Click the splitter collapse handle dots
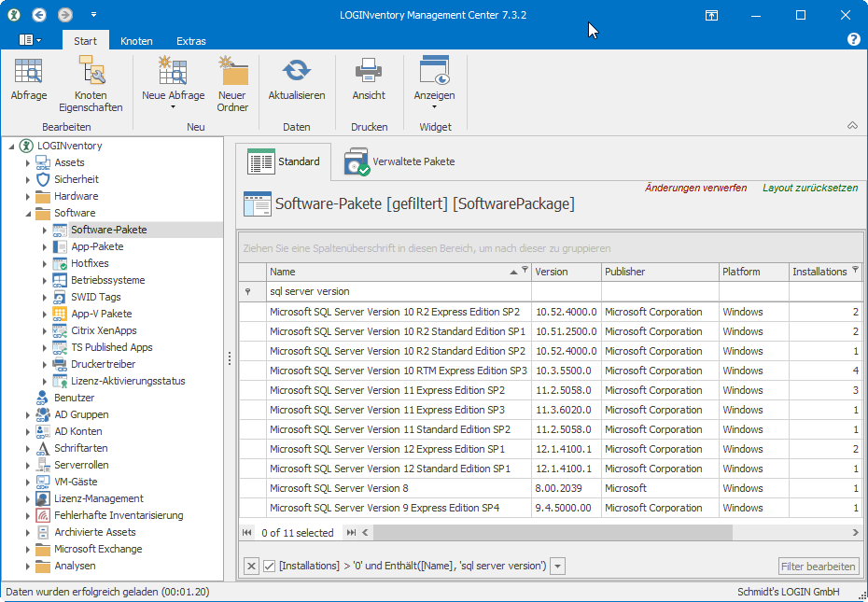This screenshot has height=602, width=868. [x=230, y=358]
